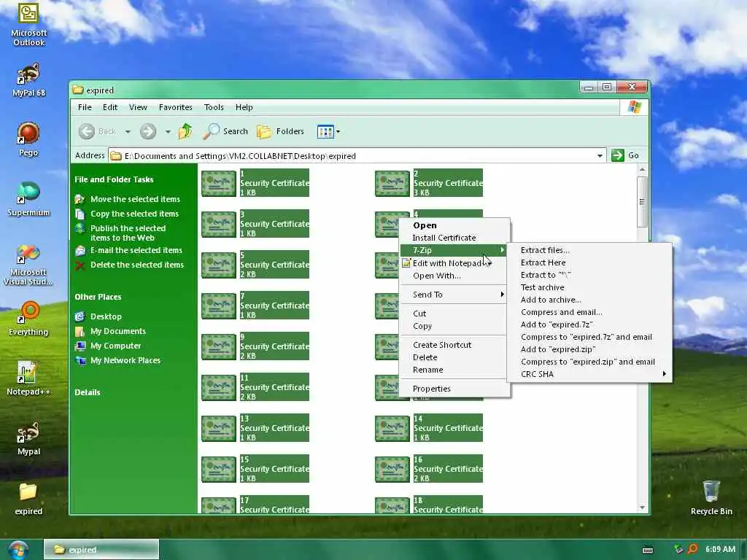Toggle the Folders pane
Image resolution: width=747 pixels, height=560 pixels.
click(x=281, y=131)
